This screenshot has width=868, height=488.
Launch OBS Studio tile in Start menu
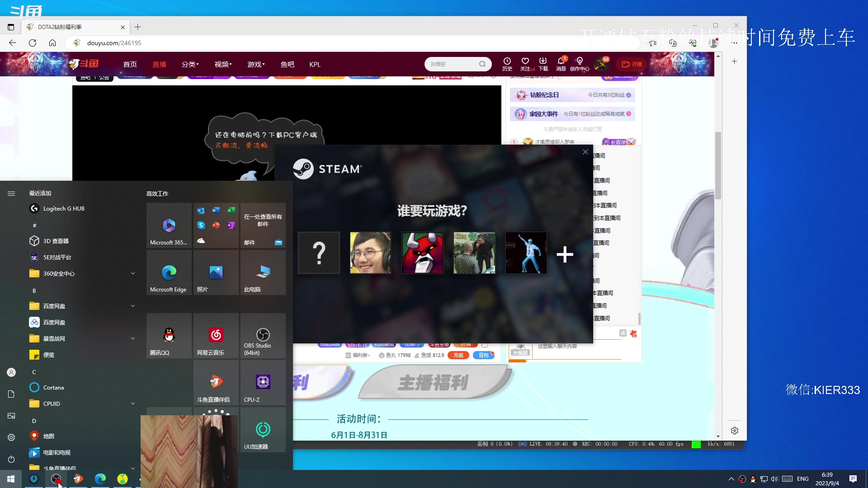pos(263,336)
